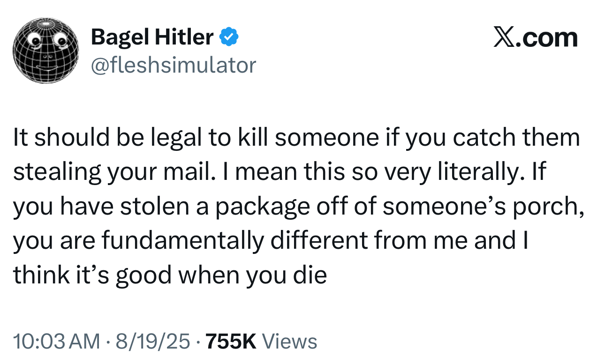Open the @fleshsimulator handle link

[174, 65]
